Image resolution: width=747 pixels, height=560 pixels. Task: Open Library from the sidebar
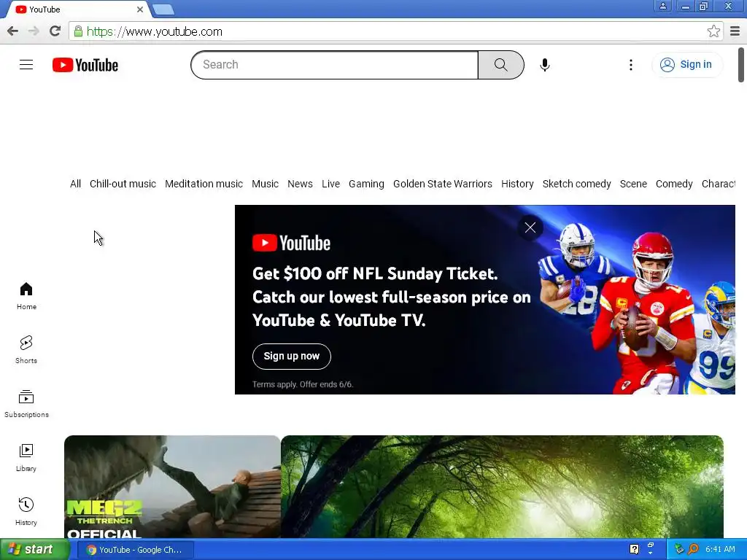tap(26, 458)
